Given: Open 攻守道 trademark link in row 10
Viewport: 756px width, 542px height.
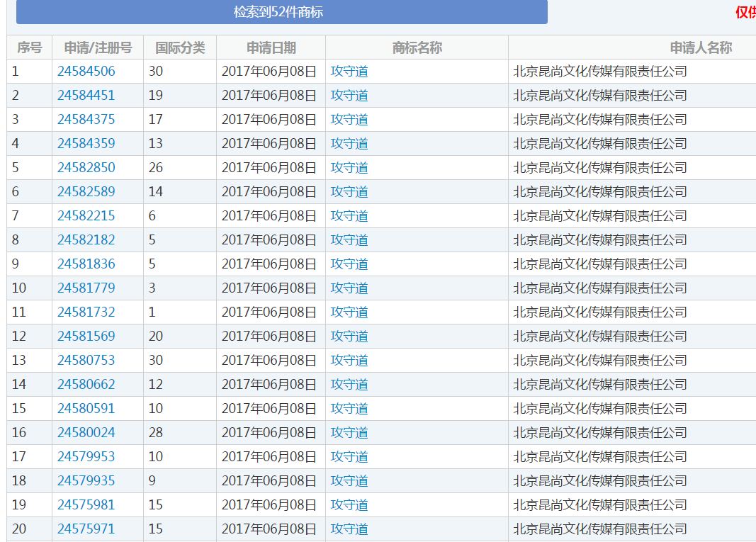Looking at the screenshot, I should pyautogui.click(x=349, y=288).
